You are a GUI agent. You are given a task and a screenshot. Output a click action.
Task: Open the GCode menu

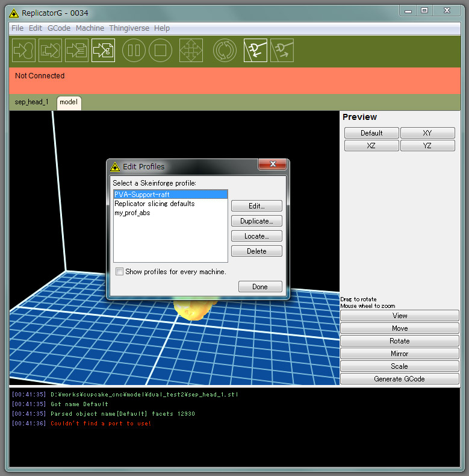tap(59, 28)
